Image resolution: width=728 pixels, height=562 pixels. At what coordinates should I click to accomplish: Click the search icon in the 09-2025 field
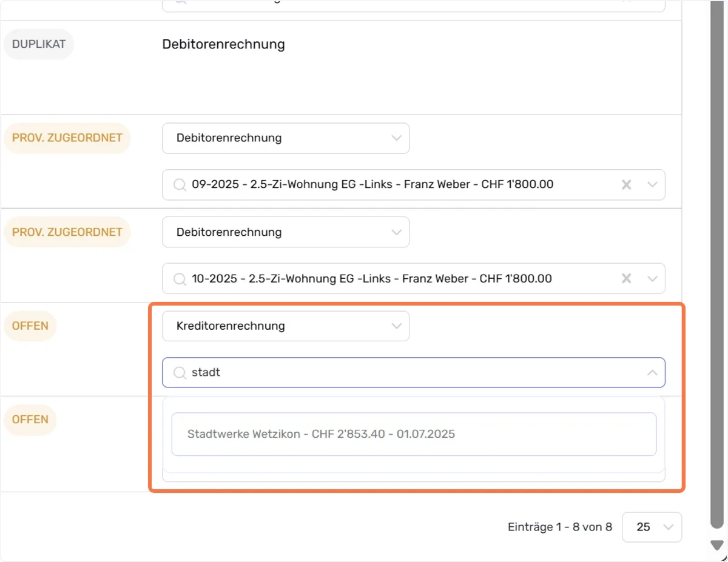pos(180,185)
